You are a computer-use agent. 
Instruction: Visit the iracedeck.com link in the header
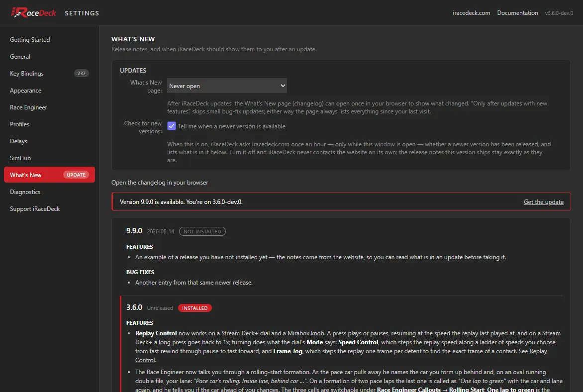[471, 13]
